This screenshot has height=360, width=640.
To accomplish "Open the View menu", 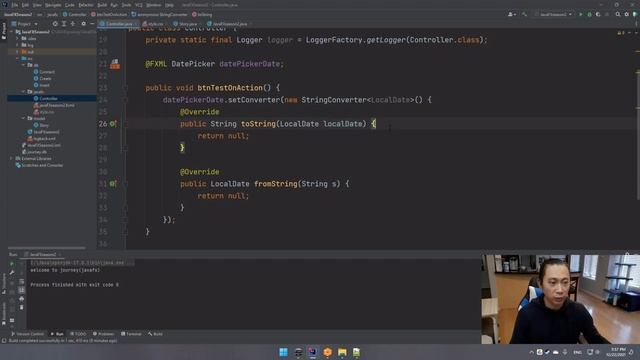I will [x=37, y=5].
